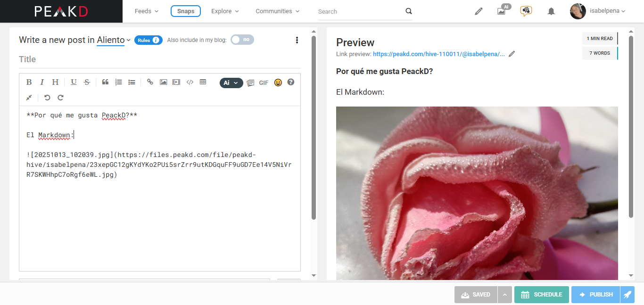The width and height of the screenshot is (644, 305).
Task: Insert a blockquote
Action: pos(105,82)
